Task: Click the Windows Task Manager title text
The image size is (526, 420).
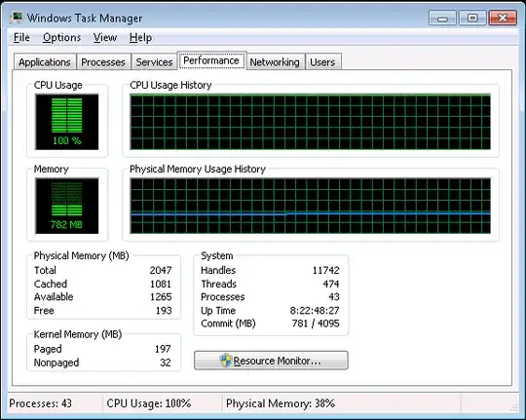Action: [x=85, y=19]
